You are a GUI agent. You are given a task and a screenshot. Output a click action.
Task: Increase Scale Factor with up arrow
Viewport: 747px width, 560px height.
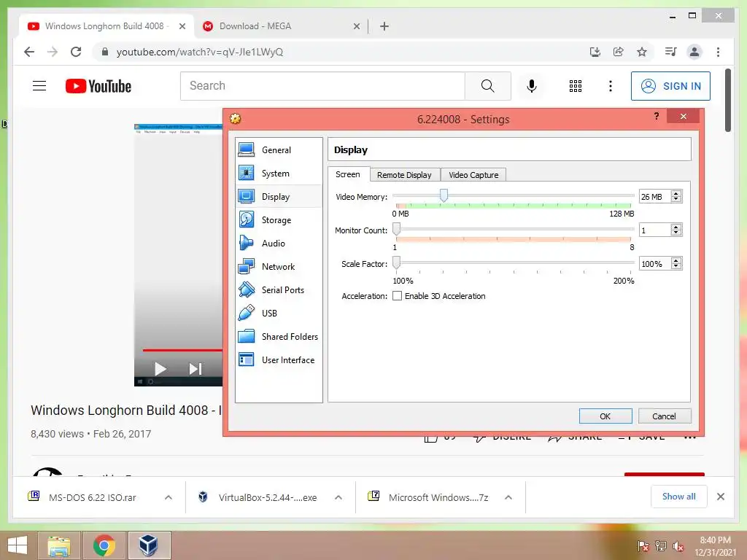tap(676, 260)
